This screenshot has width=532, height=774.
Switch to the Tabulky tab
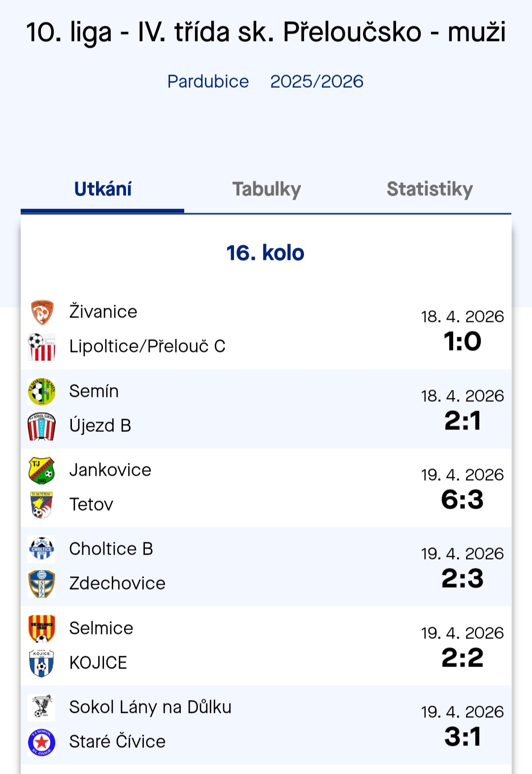266,189
